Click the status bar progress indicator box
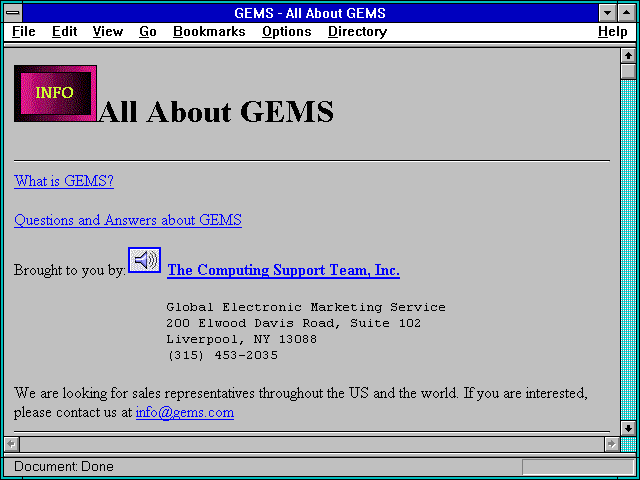Viewport: 640px width, 480px height. 578,467
